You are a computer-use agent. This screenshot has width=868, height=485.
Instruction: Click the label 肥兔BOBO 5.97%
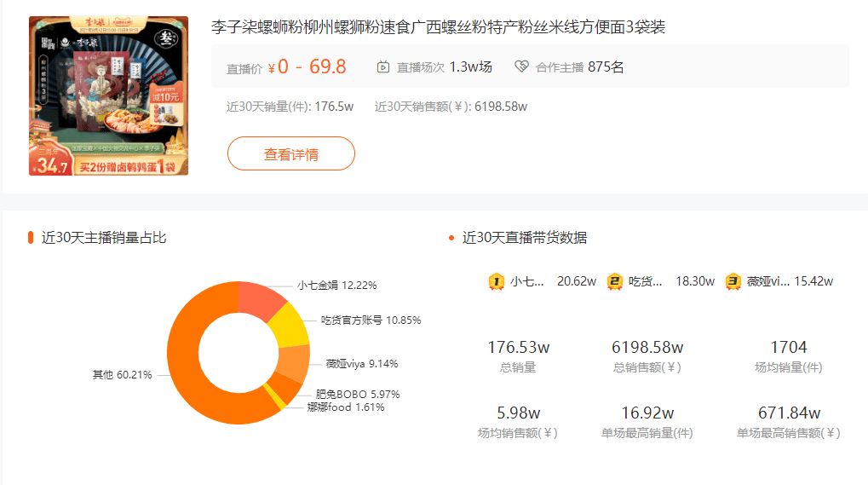[x=358, y=394]
